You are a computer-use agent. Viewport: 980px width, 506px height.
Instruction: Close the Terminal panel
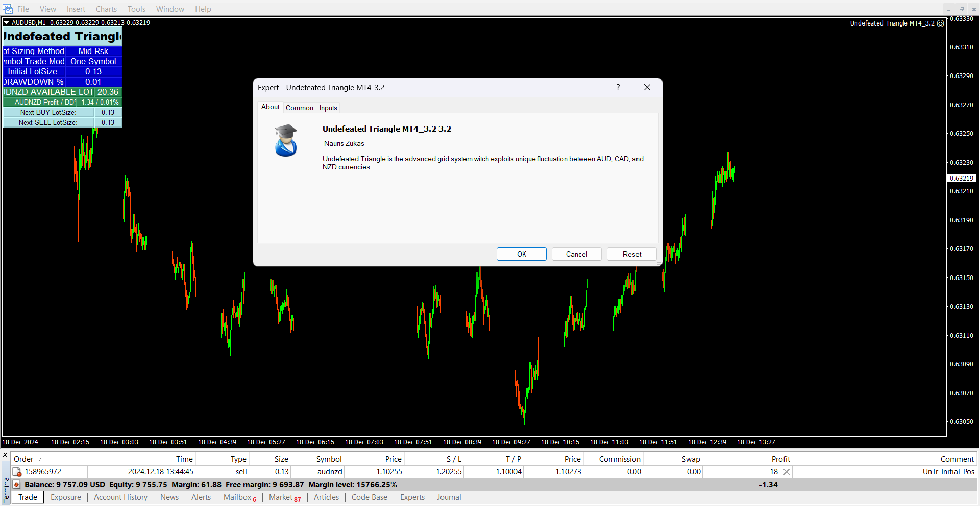(x=5, y=455)
